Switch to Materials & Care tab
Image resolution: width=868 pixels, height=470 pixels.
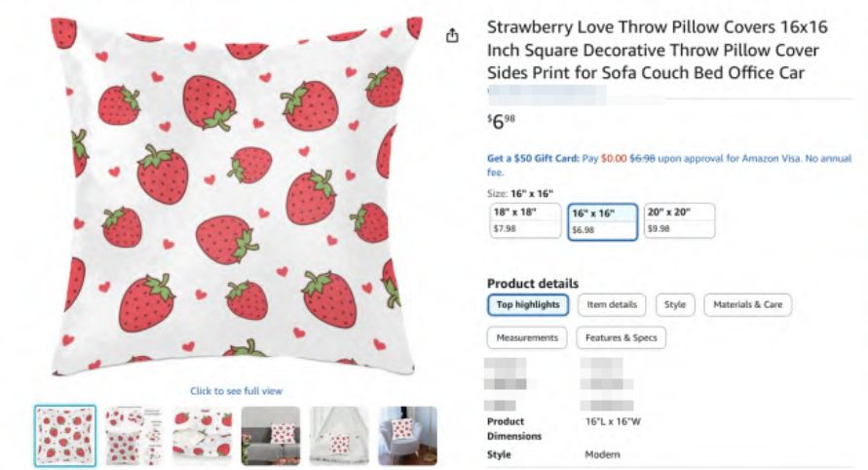[x=747, y=305]
